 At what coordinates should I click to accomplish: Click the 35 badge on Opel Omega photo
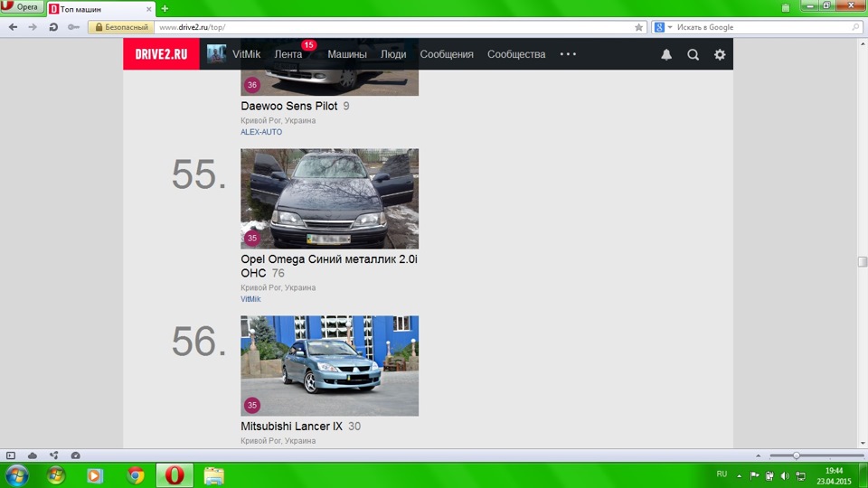(x=252, y=238)
